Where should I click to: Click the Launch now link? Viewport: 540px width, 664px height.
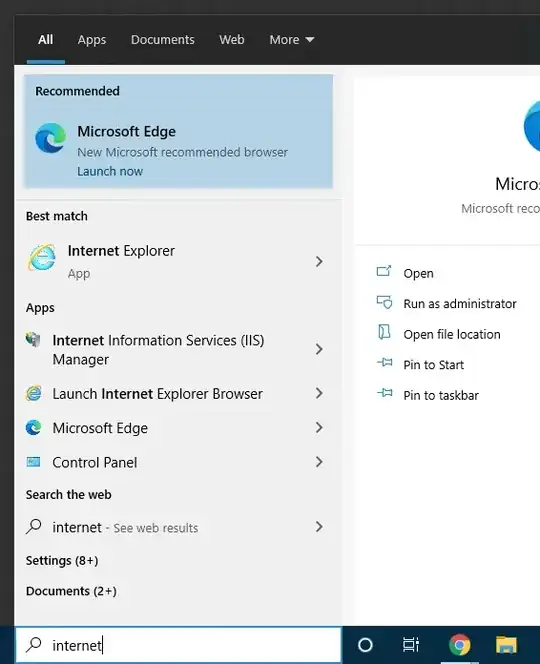(x=110, y=172)
